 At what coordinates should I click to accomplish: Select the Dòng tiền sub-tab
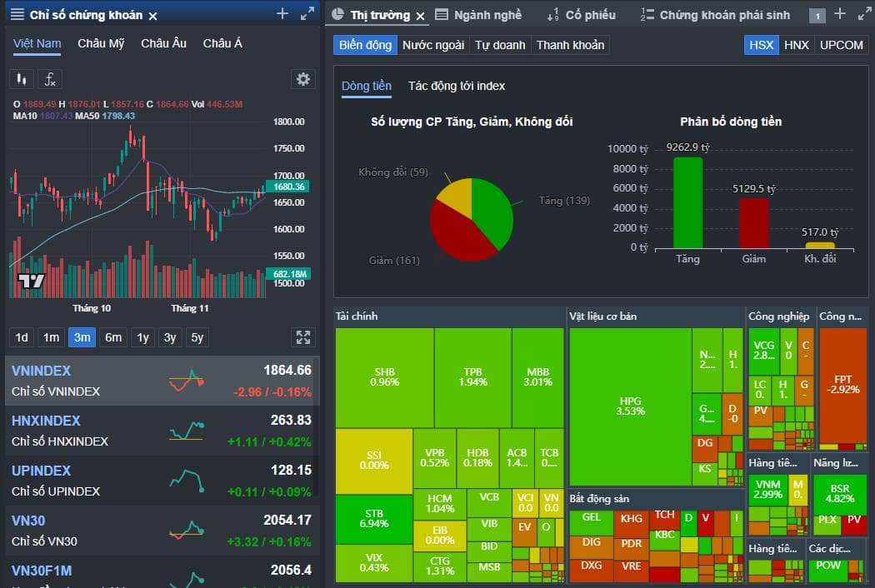coord(367,87)
